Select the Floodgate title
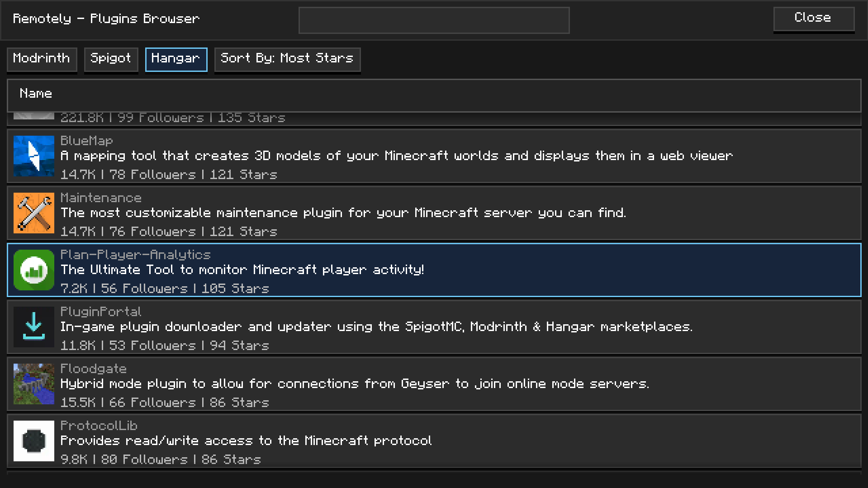 point(94,369)
